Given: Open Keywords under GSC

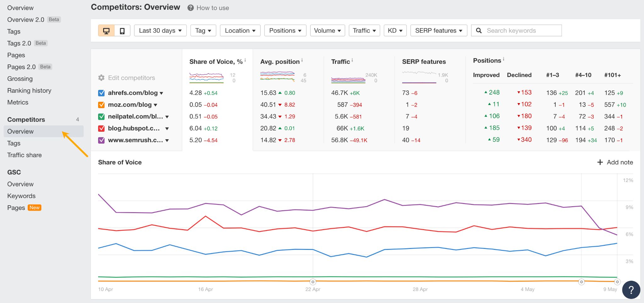Looking at the screenshot, I should pyautogui.click(x=21, y=196).
